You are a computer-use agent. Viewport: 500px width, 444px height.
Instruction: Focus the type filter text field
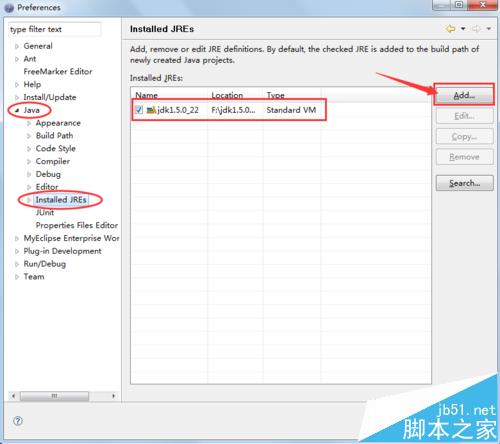click(x=54, y=29)
